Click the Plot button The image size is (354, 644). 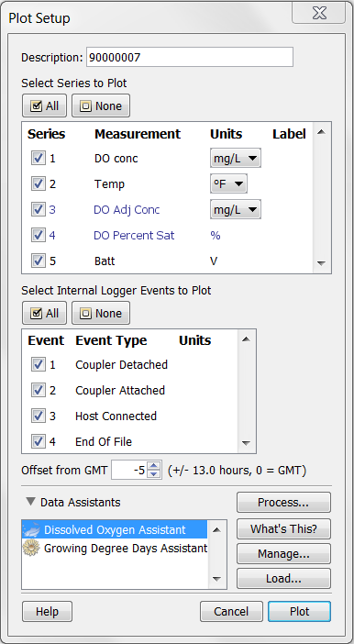tap(299, 612)
